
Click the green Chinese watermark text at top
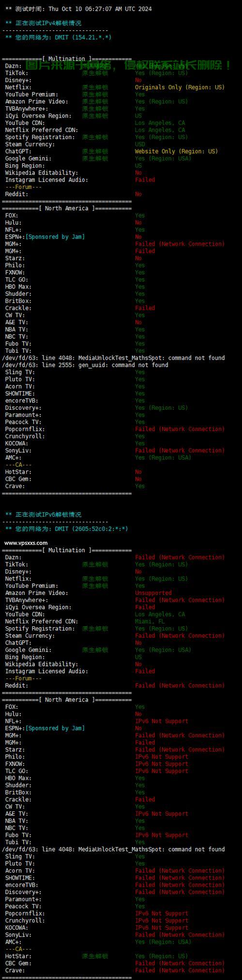(x=129, y=65)
